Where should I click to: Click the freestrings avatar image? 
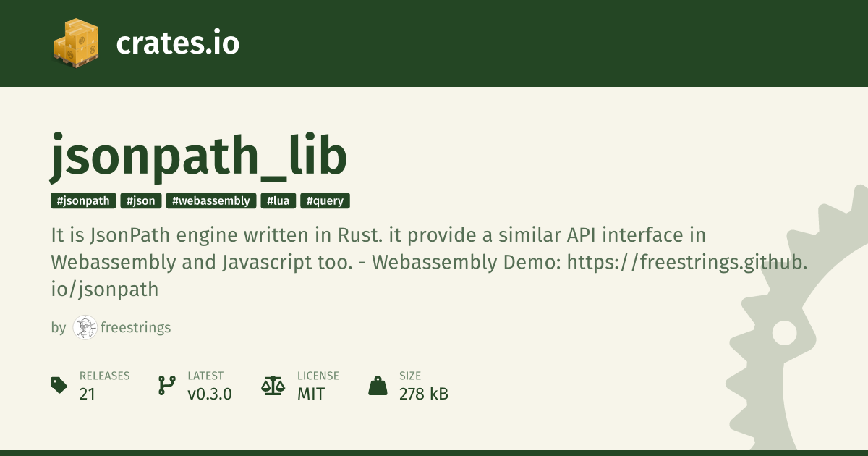85,328
